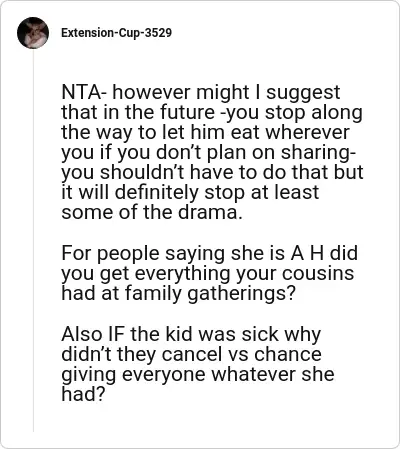400x449 pixels.
Task: Click the phrase "For people" starting the second paragraph
Action: [110, 254]
